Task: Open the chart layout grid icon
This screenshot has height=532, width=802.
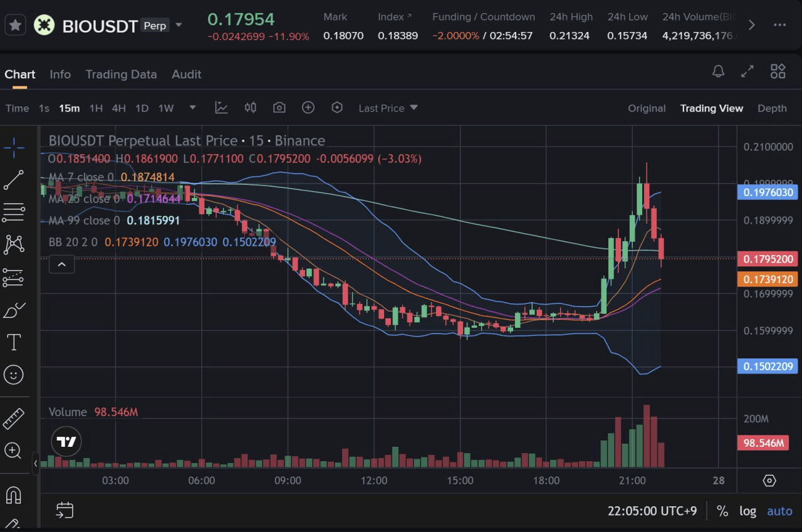Action: pyautogui.click(x=778, y=71)
